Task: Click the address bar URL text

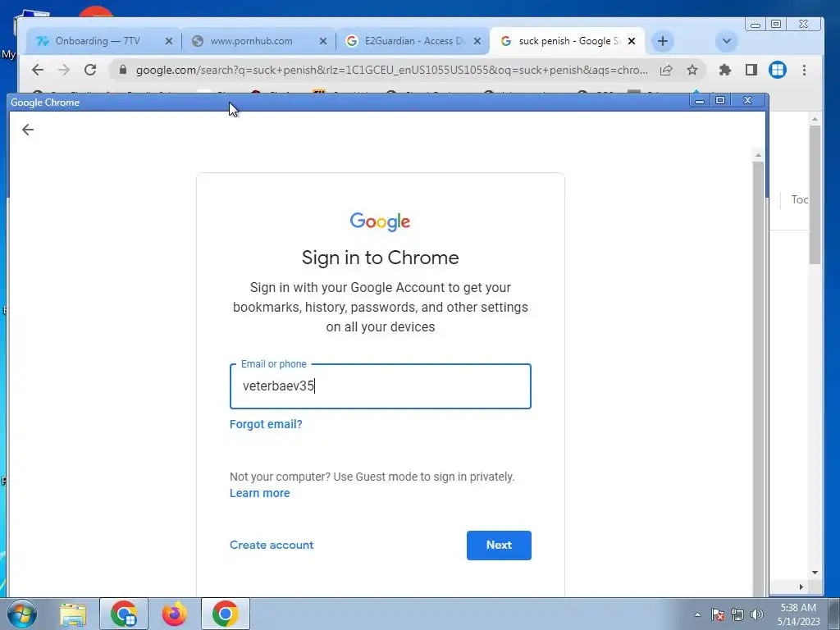Action: 391,71
